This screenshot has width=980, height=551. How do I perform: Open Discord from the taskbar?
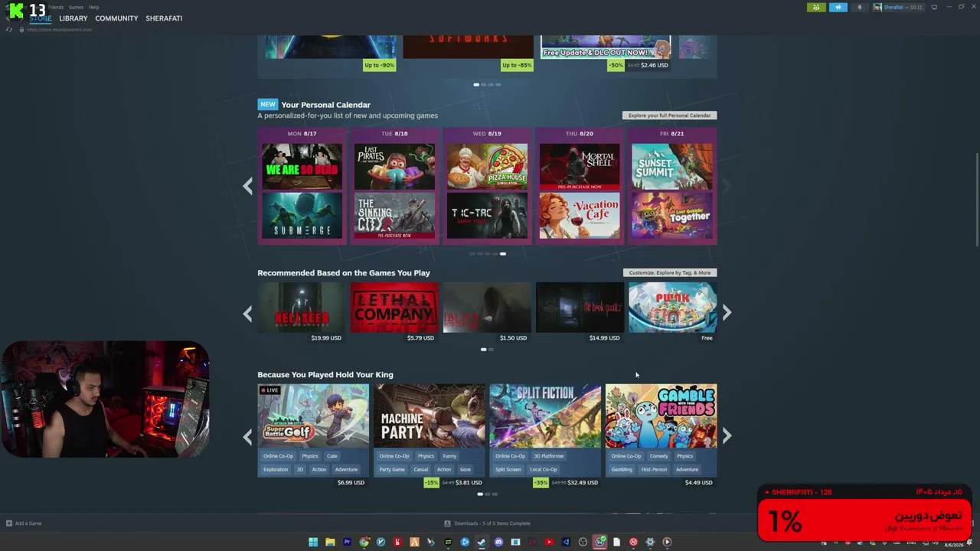[x=498, y=542]
